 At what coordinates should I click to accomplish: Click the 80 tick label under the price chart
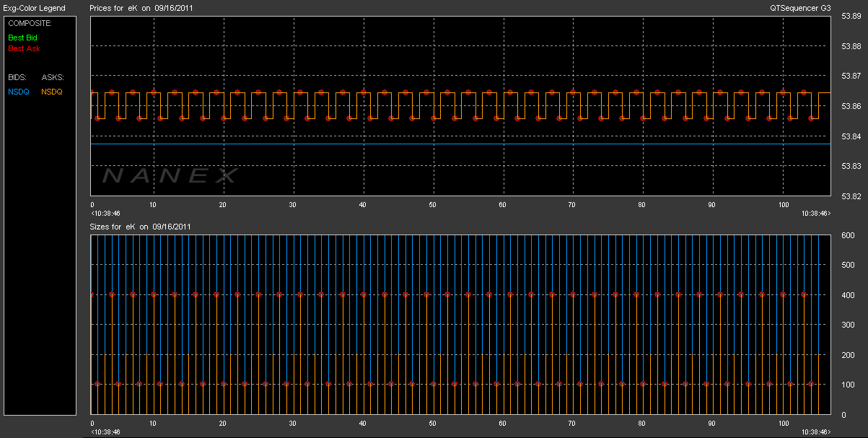tap(641, 205)
